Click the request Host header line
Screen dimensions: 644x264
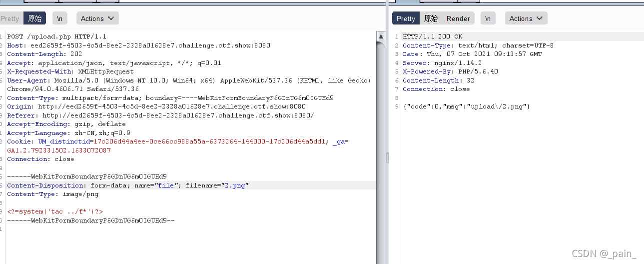pyautogui.click(x=138, y=45)
